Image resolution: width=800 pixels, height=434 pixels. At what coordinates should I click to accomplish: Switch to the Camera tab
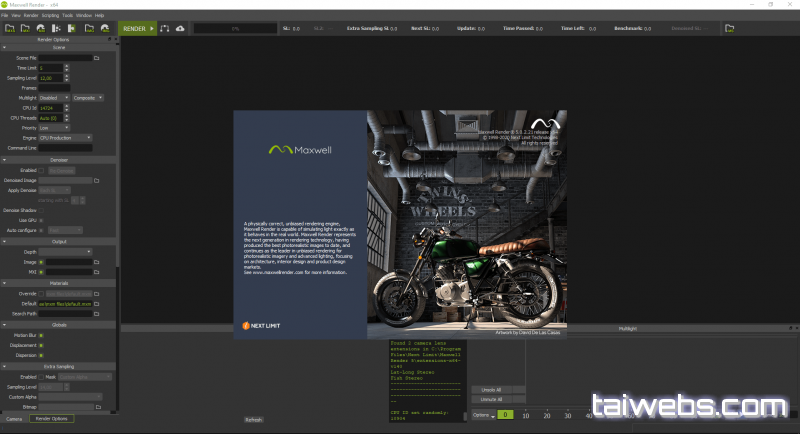coord(14,418)
